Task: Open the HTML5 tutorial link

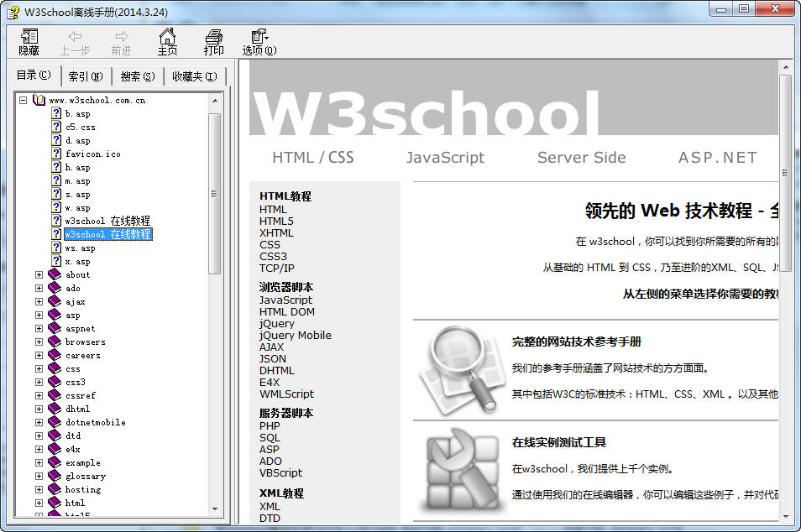Action: (276, 221)
